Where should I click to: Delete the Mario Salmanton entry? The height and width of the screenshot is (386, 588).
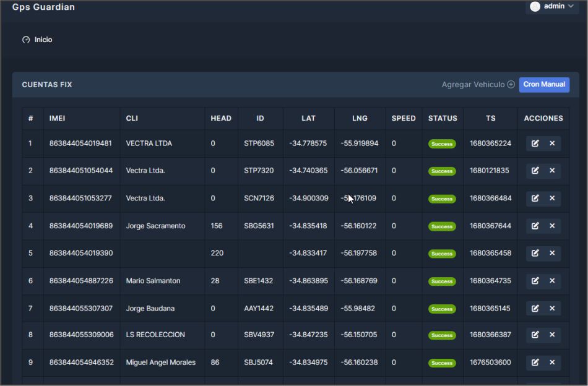[x=552, y=281]
